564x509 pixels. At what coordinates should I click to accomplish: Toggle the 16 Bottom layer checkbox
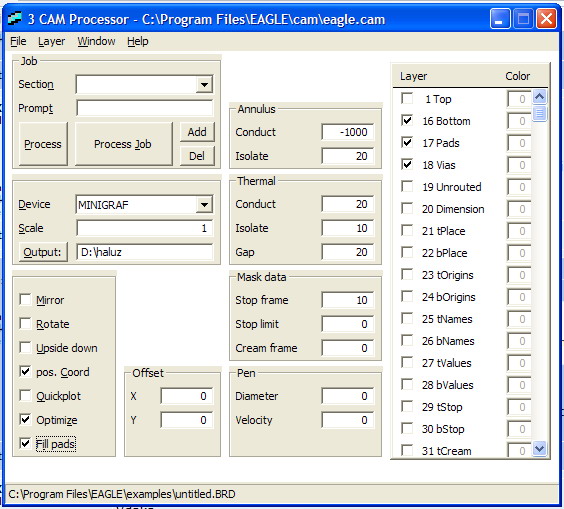pyautogui.click(x=407, y=120)
